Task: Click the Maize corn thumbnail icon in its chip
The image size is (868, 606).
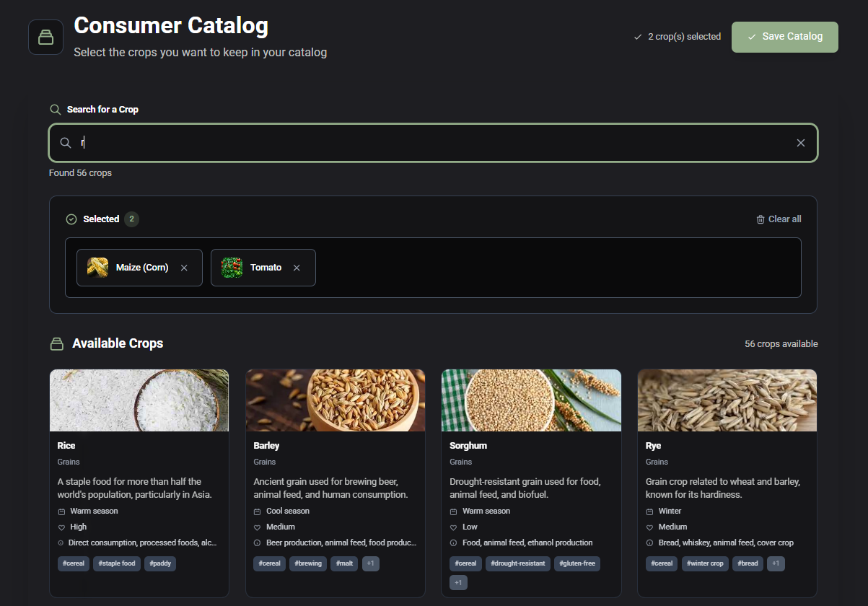Action: [98, 267]
